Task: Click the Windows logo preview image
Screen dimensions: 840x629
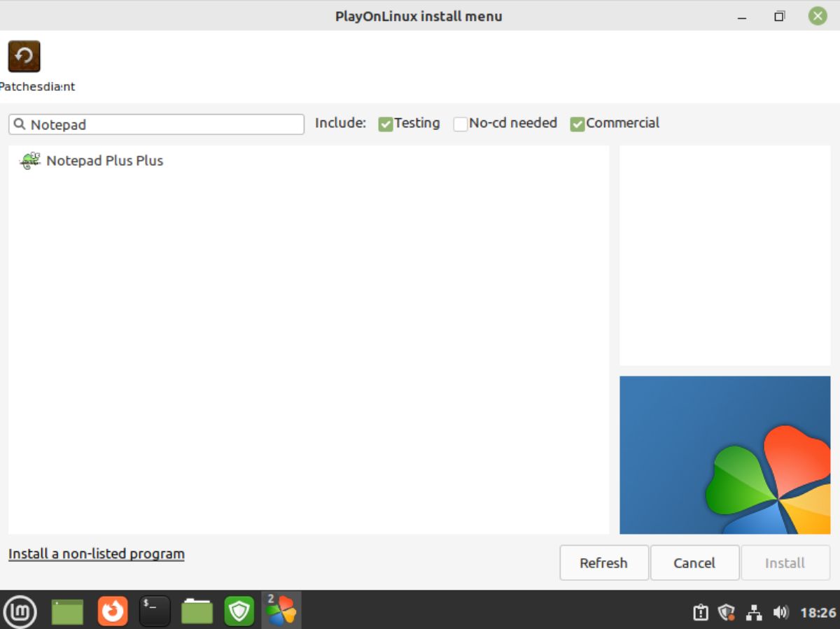Action: (725, 455)
